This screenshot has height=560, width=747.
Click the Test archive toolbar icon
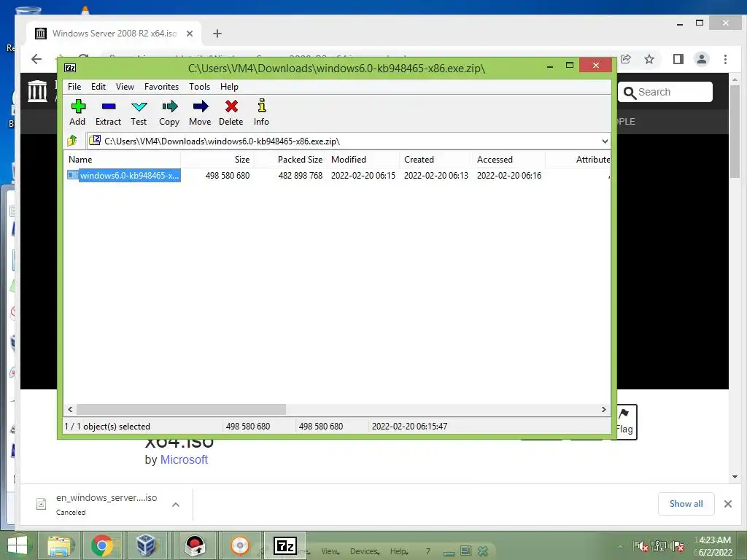click(139, 113)
